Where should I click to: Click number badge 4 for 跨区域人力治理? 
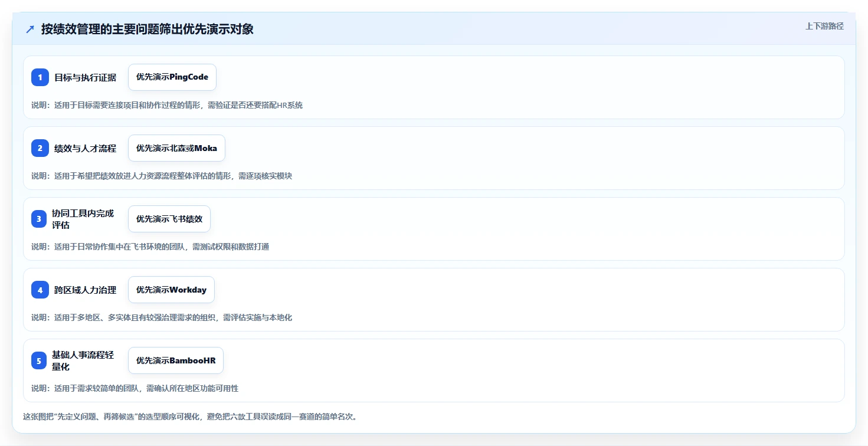40,290
